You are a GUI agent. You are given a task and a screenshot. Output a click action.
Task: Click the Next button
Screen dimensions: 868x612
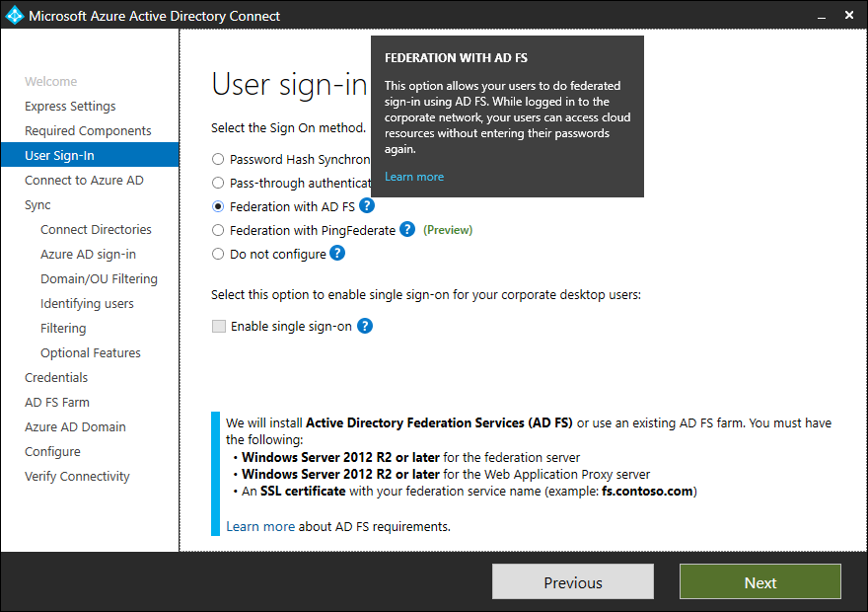click(x=759, y=581)
